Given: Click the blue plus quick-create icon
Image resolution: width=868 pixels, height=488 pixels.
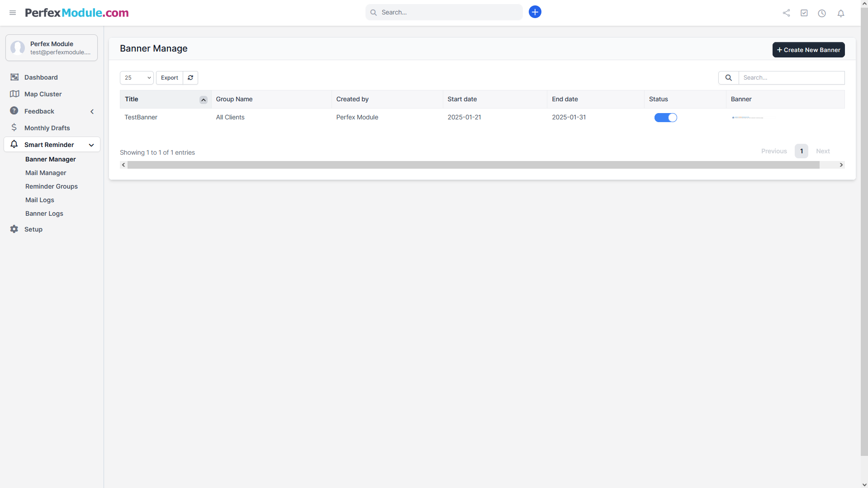Looking at the screenshot, I should 535,12.
